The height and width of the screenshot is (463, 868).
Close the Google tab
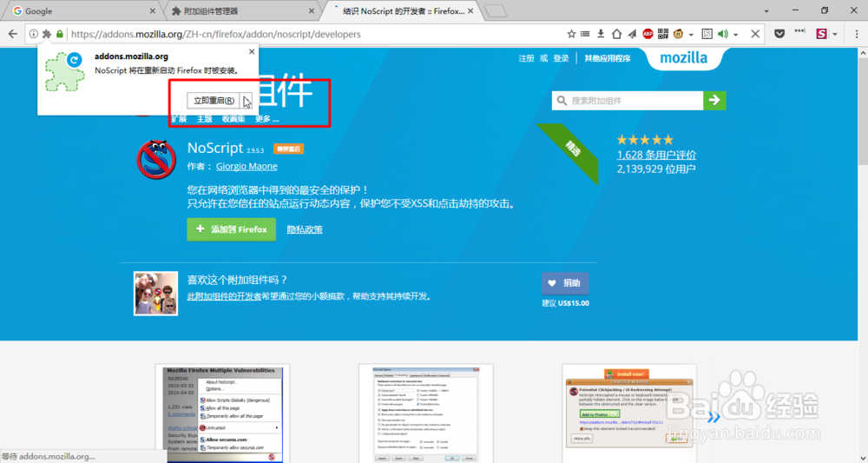point(153,10)
